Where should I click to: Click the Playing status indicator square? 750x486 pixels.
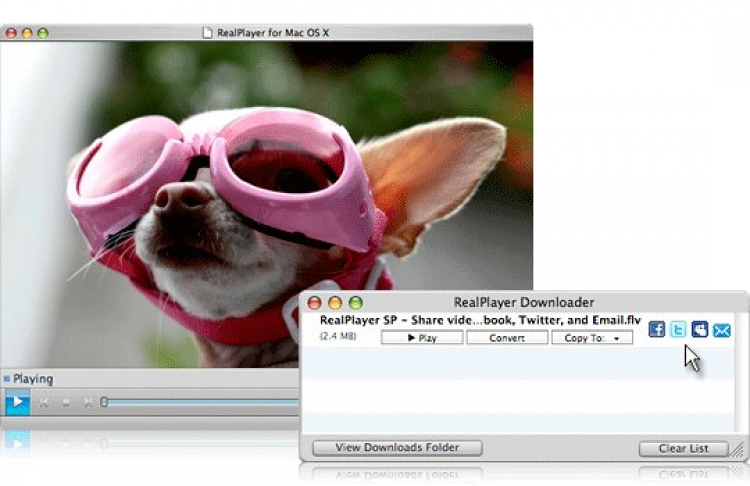(7, 379)
